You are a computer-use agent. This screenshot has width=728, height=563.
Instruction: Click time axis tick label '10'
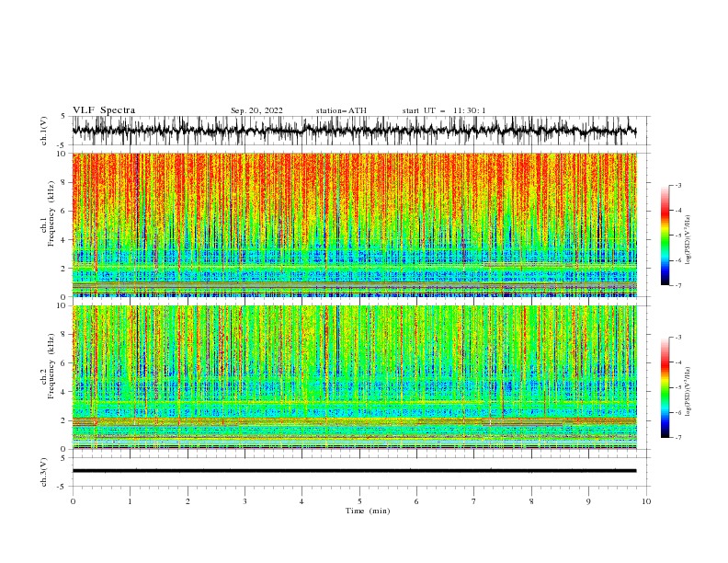coord(646,501)
